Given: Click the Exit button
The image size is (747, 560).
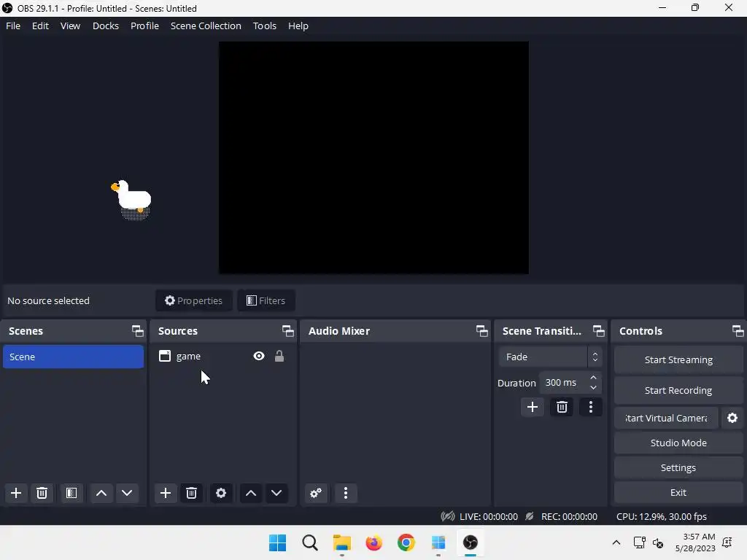Looking at the screenshot, I should 679,492.
